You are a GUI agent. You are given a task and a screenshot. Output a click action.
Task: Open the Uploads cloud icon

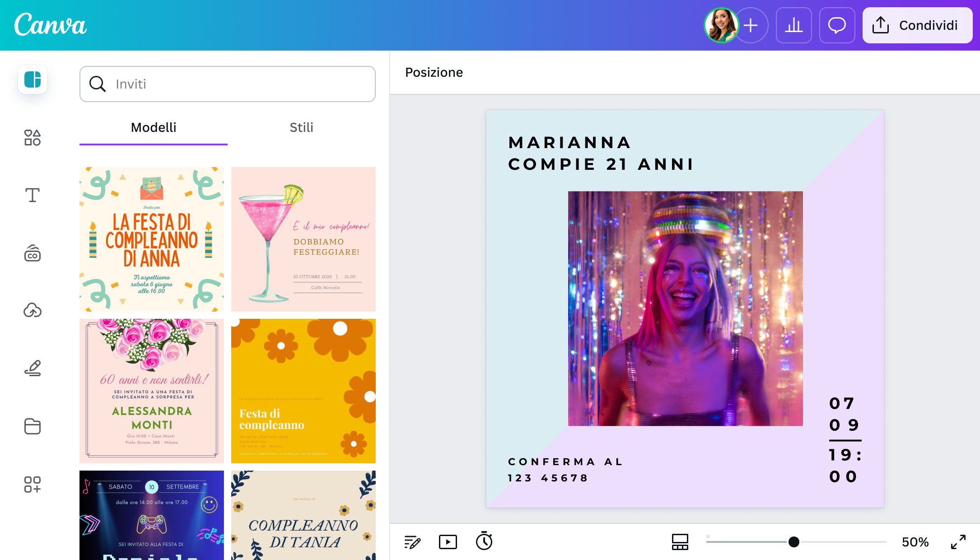click(x=33, y=310)
